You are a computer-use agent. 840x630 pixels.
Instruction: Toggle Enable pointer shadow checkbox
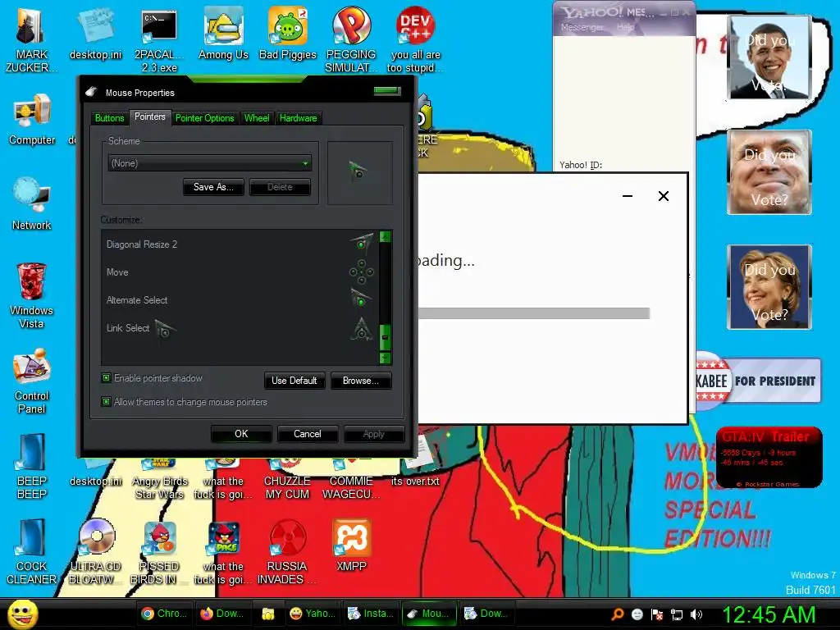pyautogui.click(x=106, y=378)
